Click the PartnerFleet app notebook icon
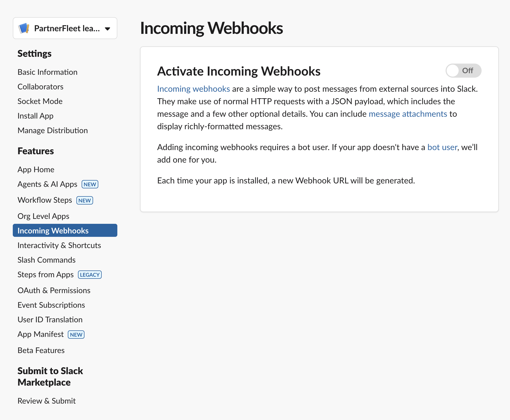 pyautogui.click(x=24, y=28)
